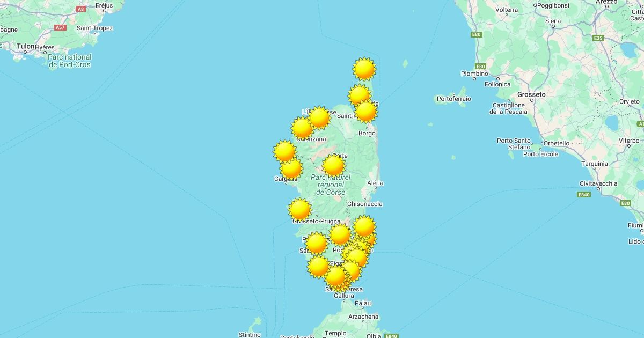
Task: Select the E840 road shield near Civitavecchia
Action: (x=584, y=194)
